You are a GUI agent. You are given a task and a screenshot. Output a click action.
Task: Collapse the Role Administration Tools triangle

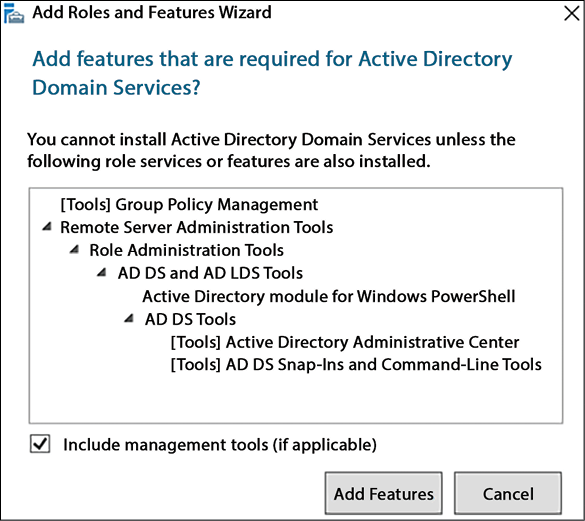(x=75, y=249)
